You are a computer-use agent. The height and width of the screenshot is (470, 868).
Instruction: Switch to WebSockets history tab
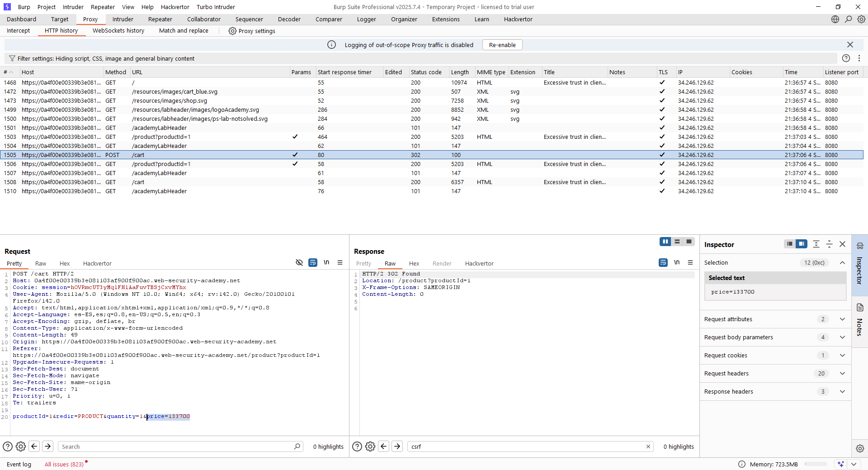tap(118, 31)
